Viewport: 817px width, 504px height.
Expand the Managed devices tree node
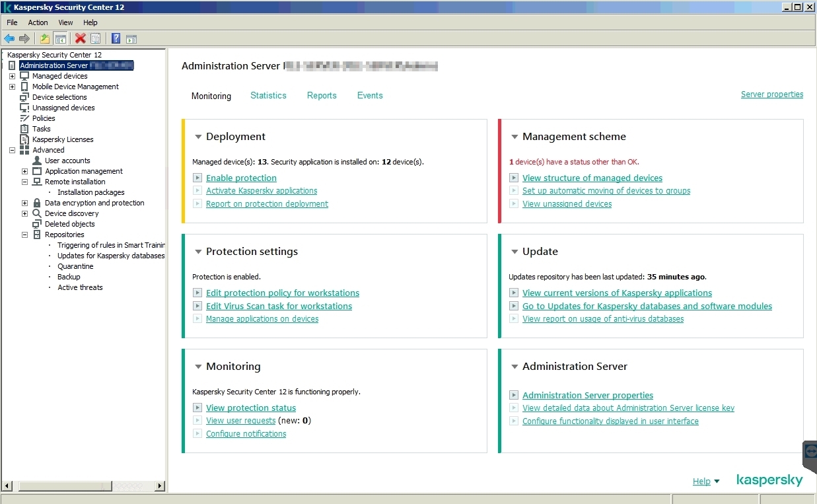12,76
